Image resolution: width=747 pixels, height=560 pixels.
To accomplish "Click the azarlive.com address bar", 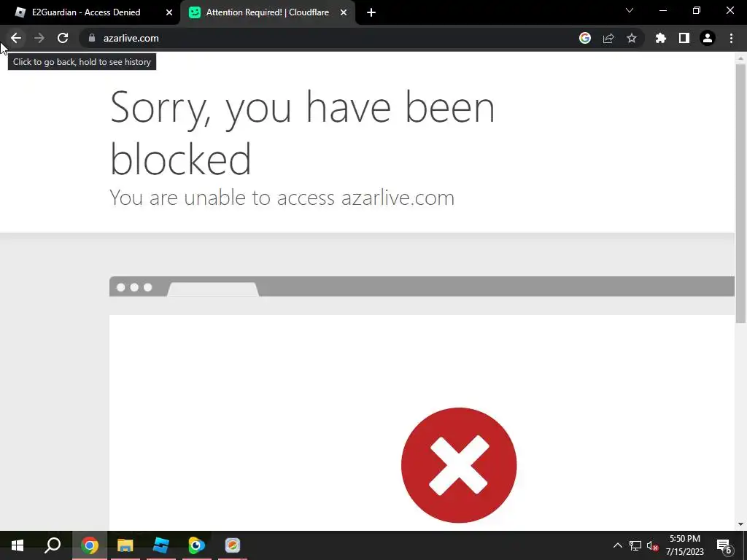I will point(329,38).
